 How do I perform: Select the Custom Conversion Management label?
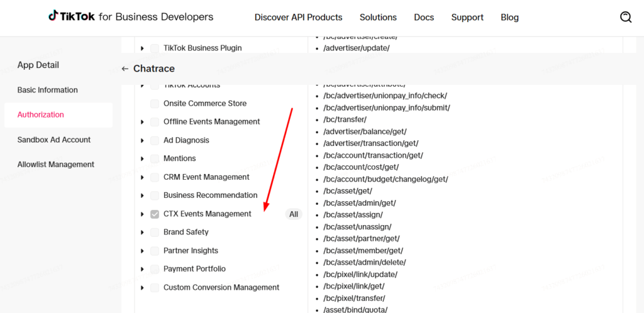point(221,287)
